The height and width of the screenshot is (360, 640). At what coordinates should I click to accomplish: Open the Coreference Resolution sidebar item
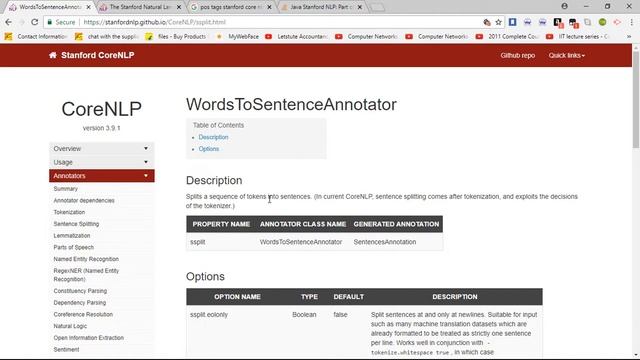[83, 314]
